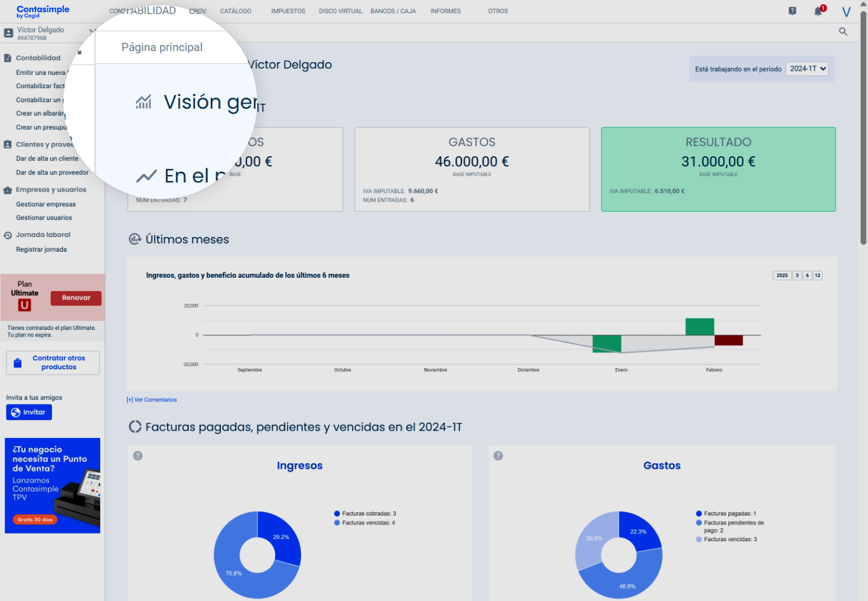Viewport: 868px width, 601px height.
Task: Expand the Ver Comentarios section
Action: 152,400
